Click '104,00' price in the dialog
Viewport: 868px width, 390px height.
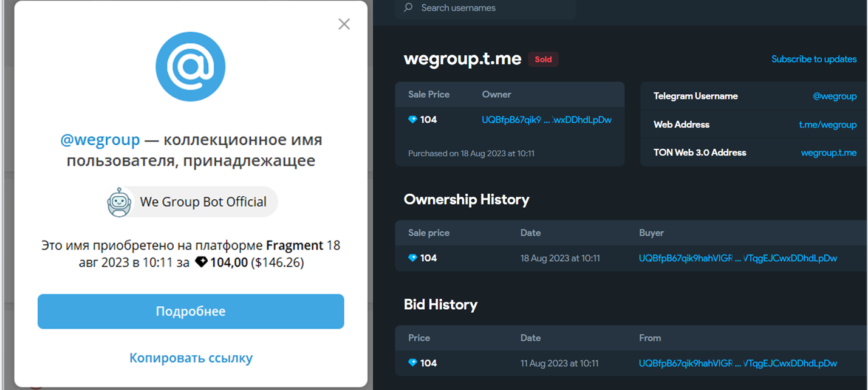click(x=229, y=262)
